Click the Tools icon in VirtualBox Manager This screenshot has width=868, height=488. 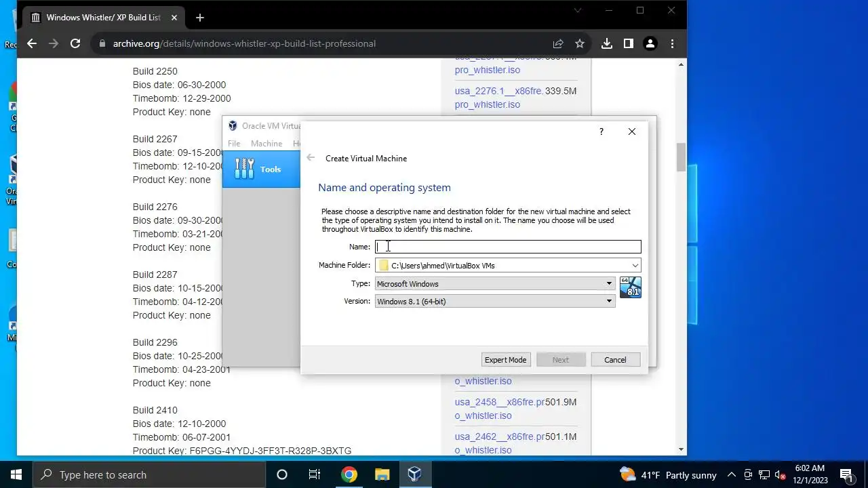(244, 169)
